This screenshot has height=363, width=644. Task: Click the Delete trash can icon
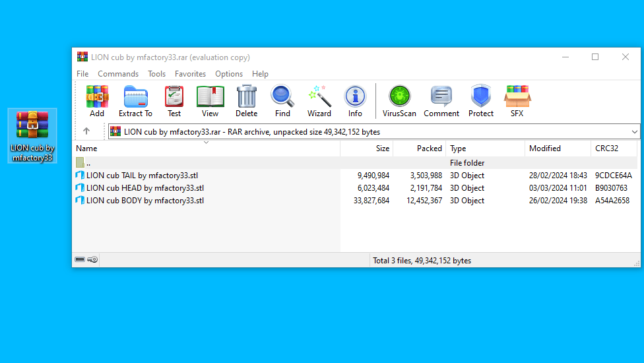246,101
